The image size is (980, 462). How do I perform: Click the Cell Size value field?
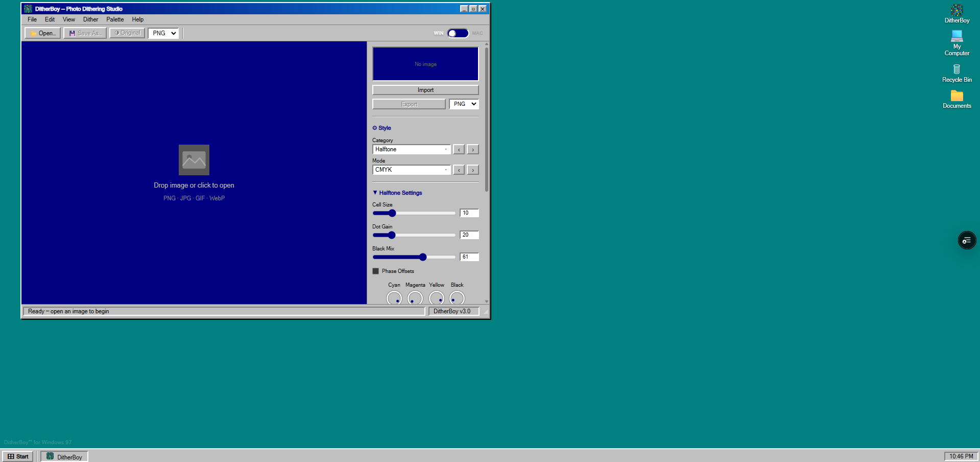(469, 213)
